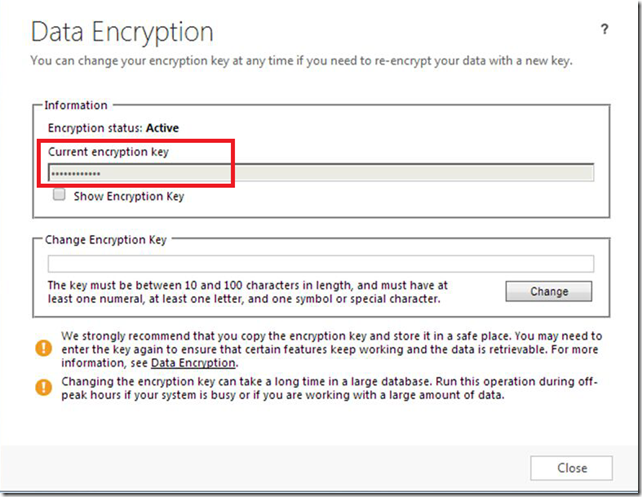This screenshot has height=497, width=642.
Task: Click into the new encryption key textbox
Action: (321, 264)
